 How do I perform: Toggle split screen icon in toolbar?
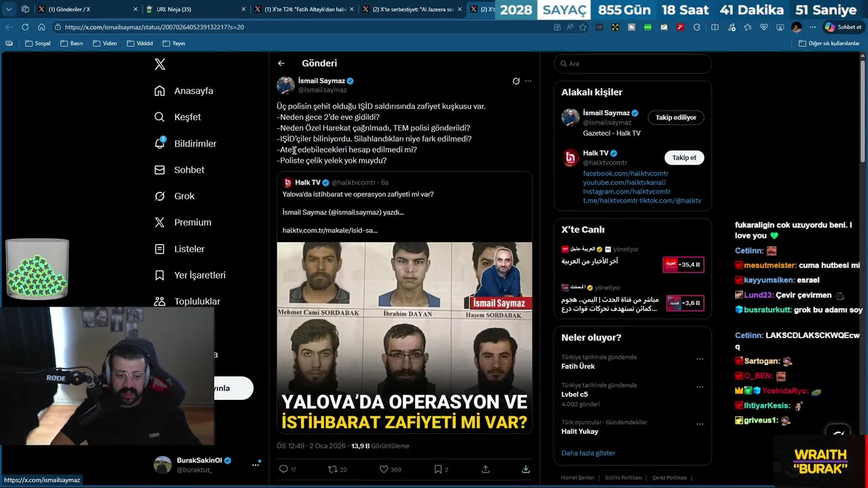point(715,27)
